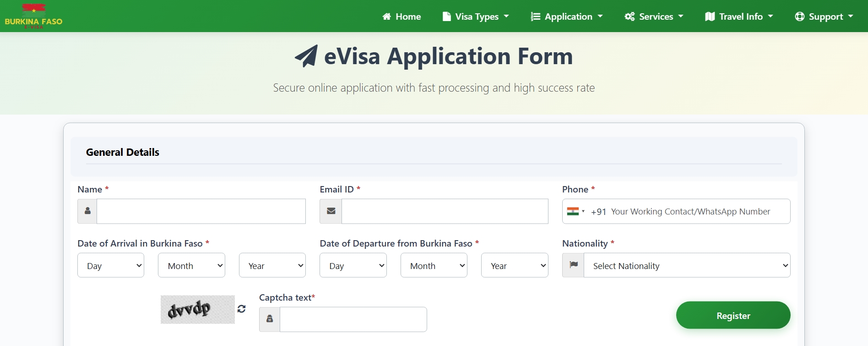Click the captcha refresh icon

pyautogui.click(x=242, y=309)
